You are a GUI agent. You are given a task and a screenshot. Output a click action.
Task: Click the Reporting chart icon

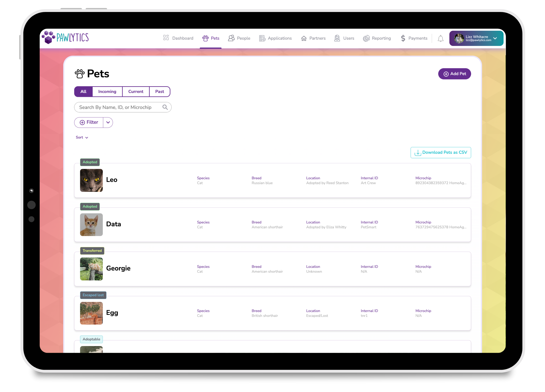pos(366,38)
